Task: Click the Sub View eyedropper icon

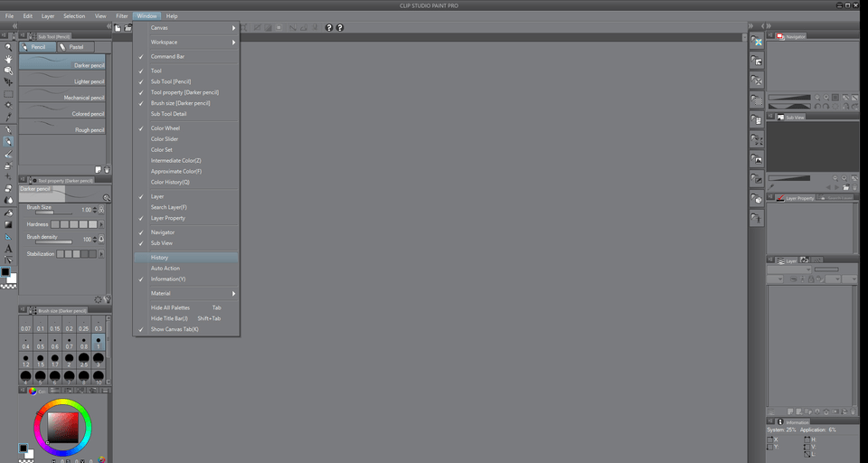Action: tap(771, 187)
